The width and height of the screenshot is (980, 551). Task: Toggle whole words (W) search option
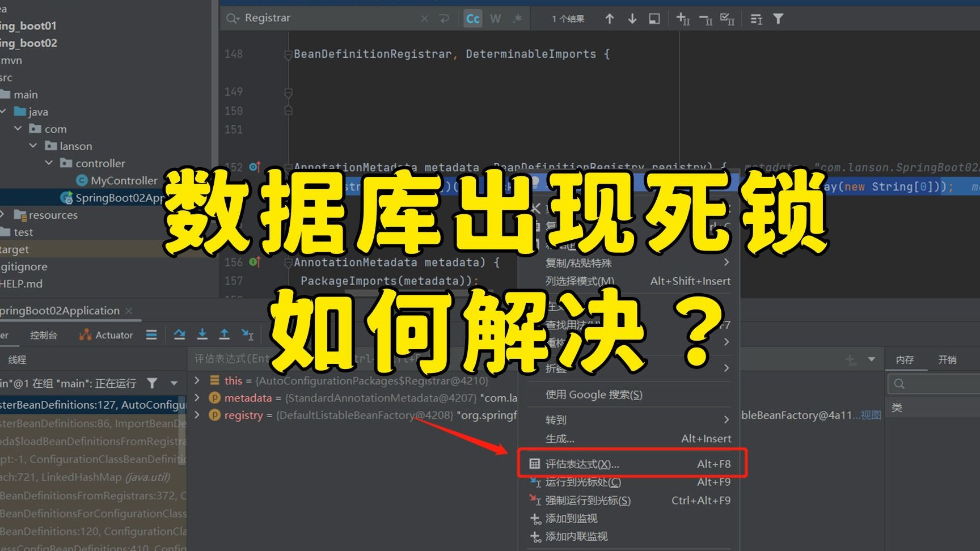[496, 19]
